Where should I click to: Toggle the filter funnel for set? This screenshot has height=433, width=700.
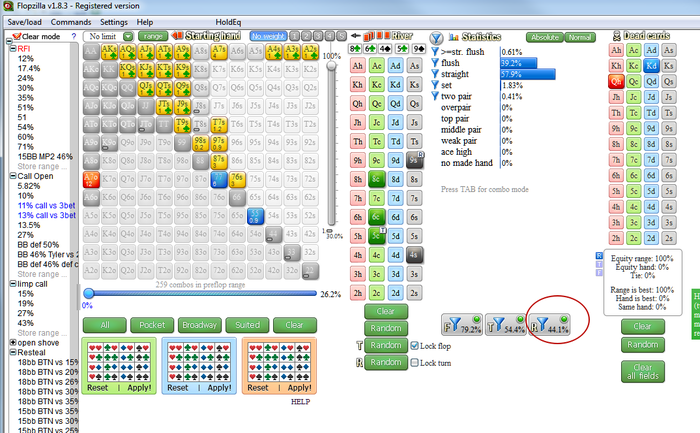tap(435, 85)
